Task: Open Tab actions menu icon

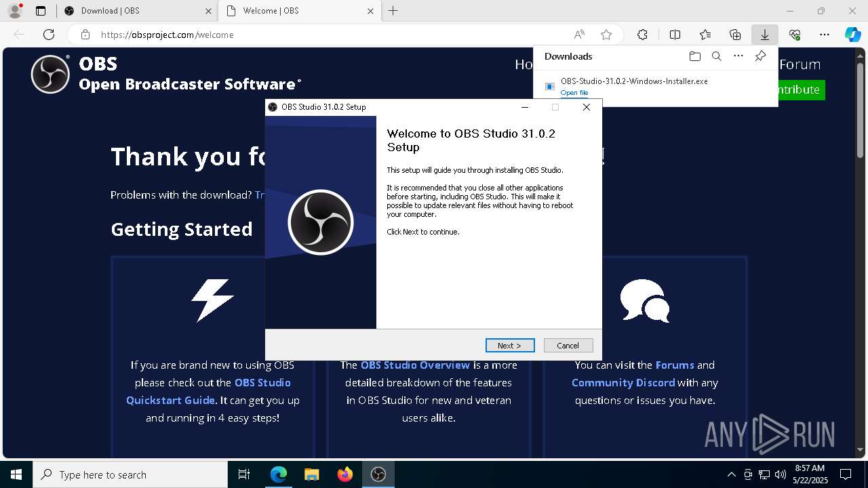Action: pyautogui.click(x=41, y=11)
